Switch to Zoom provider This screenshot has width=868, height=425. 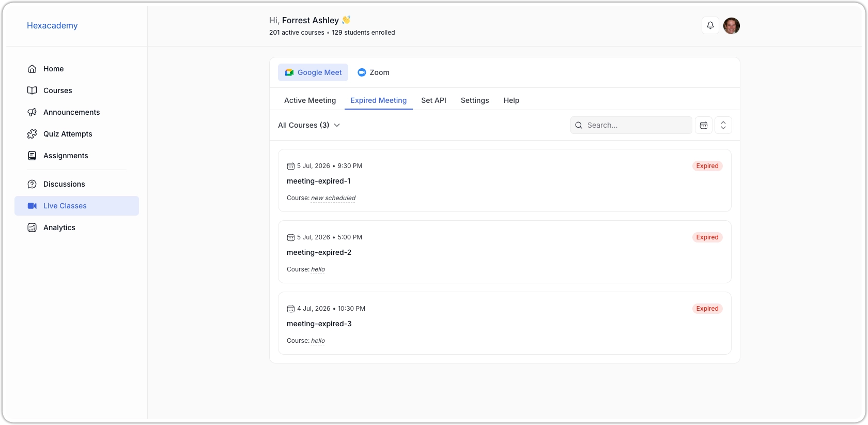tap(374, 72)
